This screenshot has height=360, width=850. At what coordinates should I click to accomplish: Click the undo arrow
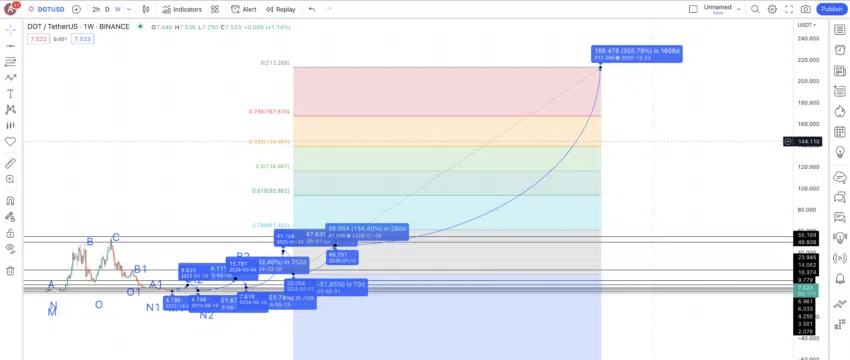[x=312, y=9]
